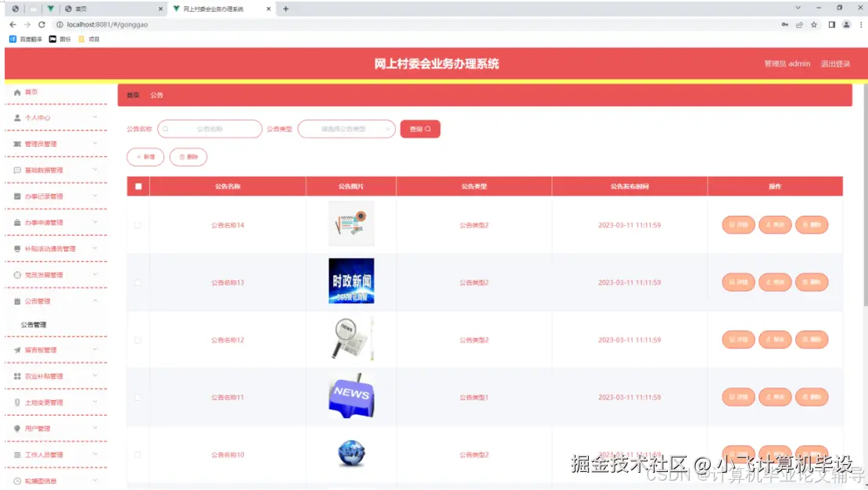Toggle the select-all checkbox in table header
The width and height of the screenshot is (868, 490).
point(138,186)
